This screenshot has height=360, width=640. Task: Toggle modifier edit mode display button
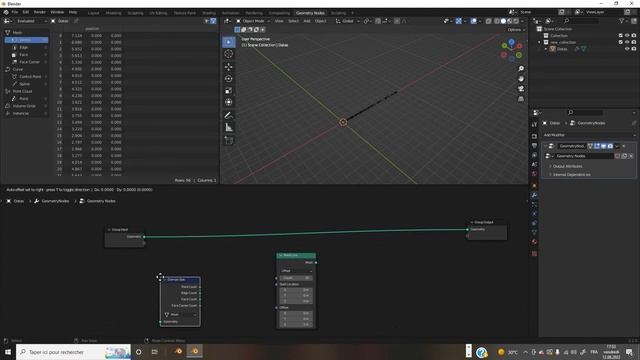click(x=597, y=146)
